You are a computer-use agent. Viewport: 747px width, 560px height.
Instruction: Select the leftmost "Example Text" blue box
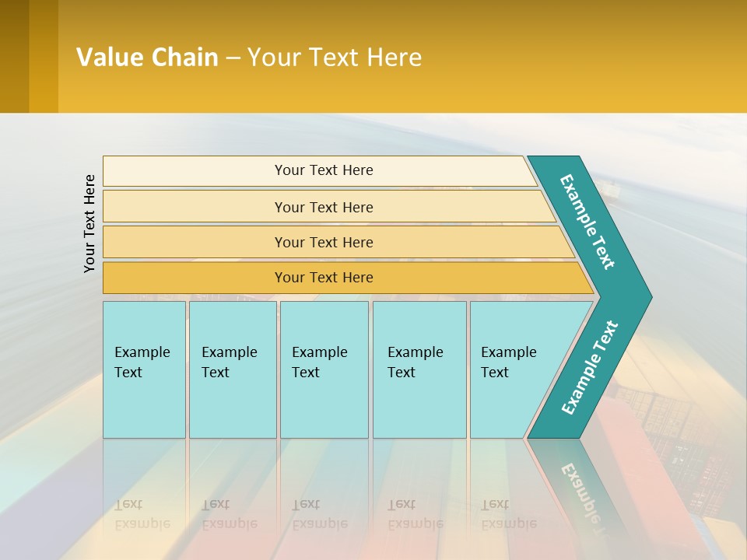coord(144,369)
